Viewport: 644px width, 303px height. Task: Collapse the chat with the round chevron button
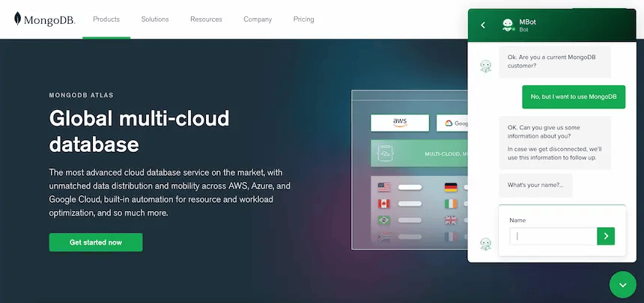(x=622, y=284)
